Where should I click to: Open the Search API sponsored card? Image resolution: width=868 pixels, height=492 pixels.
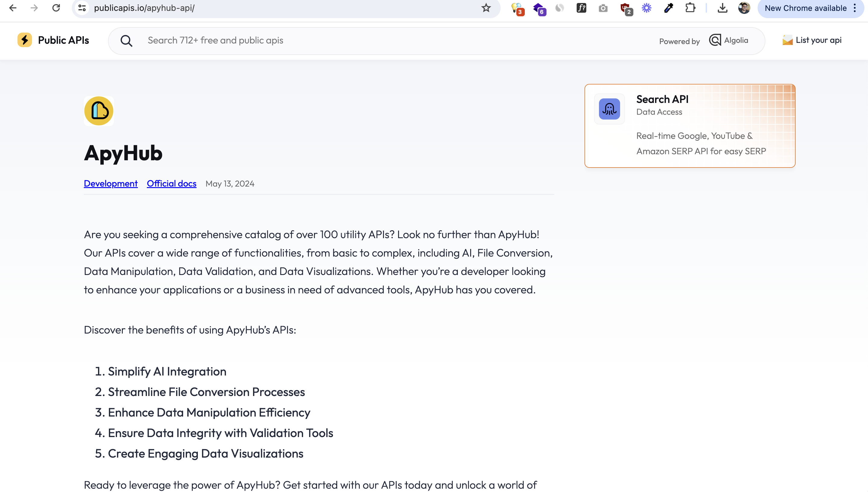(690, 126)
